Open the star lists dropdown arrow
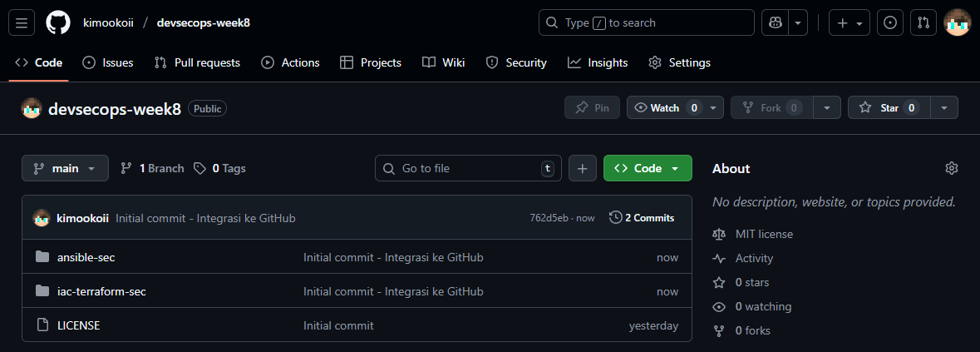The width and height of the screenshot is (980, 352). coord(943,107)
